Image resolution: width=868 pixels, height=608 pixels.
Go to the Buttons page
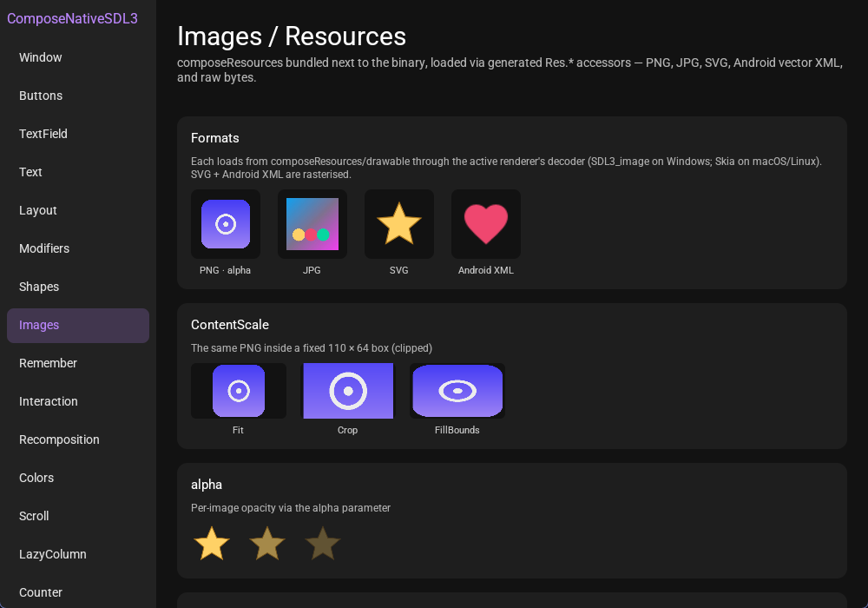tap(78, 96)
